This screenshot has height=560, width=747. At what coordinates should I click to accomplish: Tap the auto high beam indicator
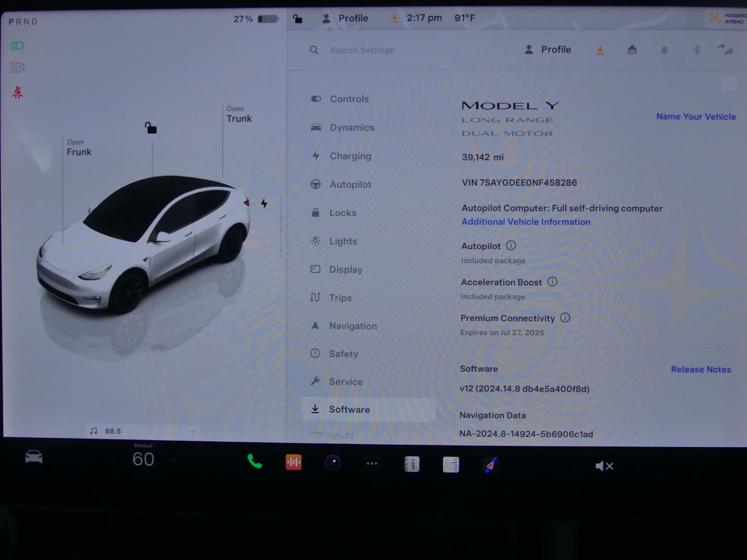click(x=17, y=67)
